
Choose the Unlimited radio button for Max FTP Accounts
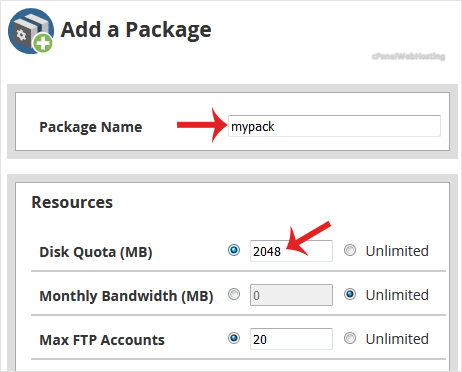coord(350,338)
